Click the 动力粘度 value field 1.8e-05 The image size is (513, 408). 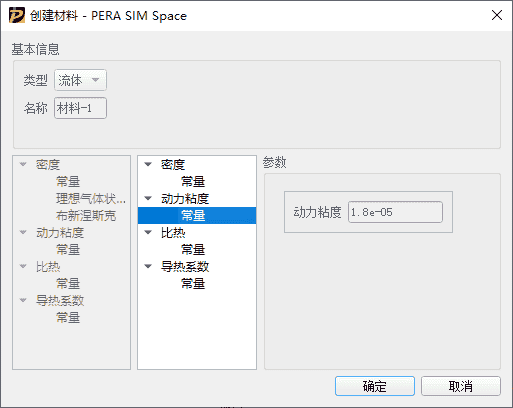click(395, 212)
